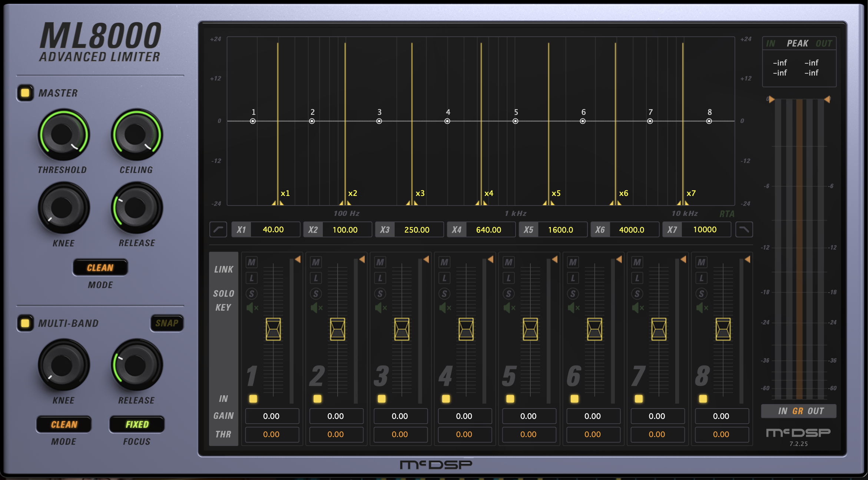Click the SOLO column label
The width and height of the screenshot is (868, 480).
pyautogui.click(x=224, y=294)
